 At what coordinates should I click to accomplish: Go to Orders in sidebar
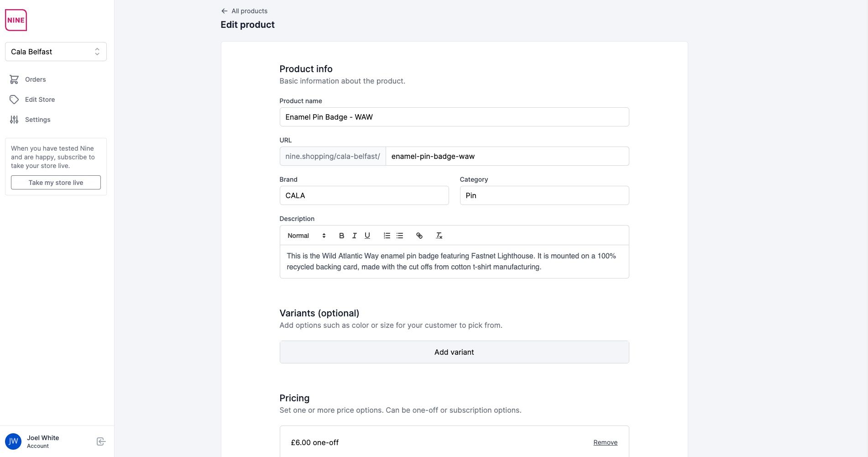click(35, 79)
